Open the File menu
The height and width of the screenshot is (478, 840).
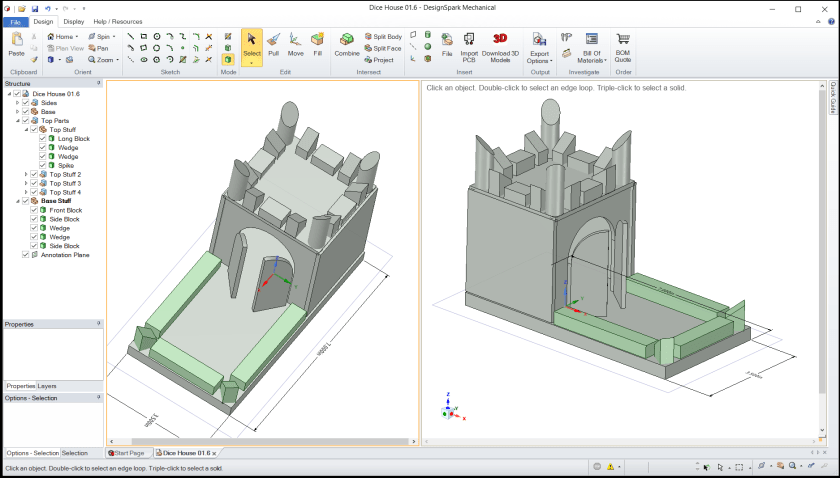(x=15, y=21)
